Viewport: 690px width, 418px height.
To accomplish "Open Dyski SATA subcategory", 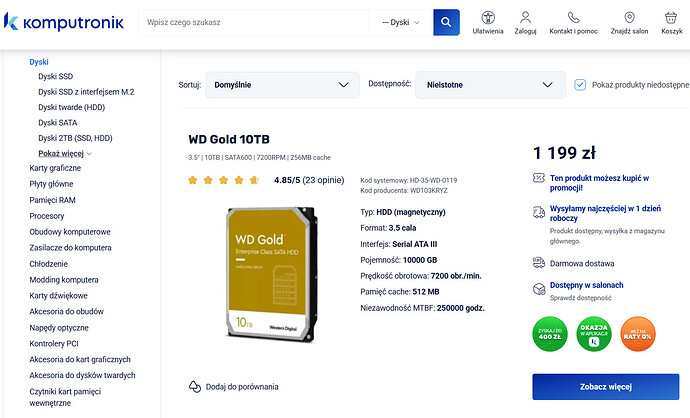I will coord(58,122).
